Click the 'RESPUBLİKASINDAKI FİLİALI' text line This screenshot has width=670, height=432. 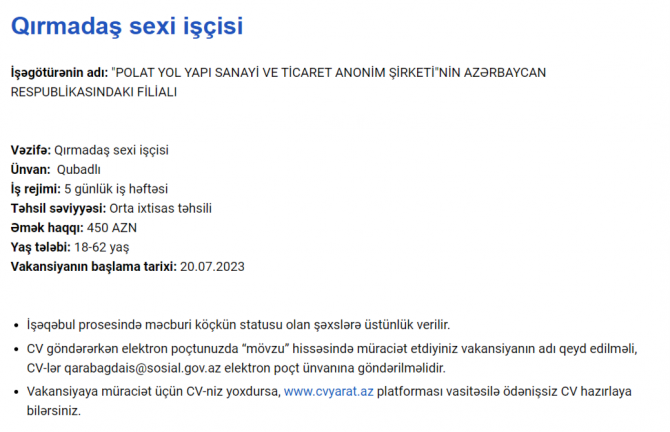click(95, 91)
